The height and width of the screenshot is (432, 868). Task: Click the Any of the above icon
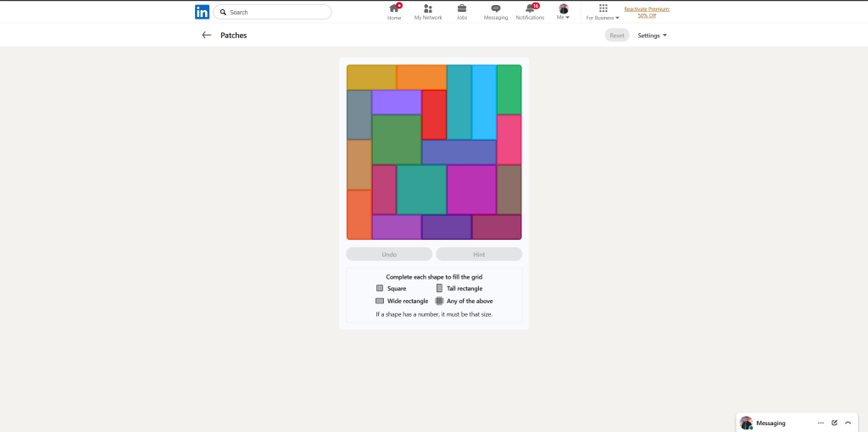tap(440, 301)
